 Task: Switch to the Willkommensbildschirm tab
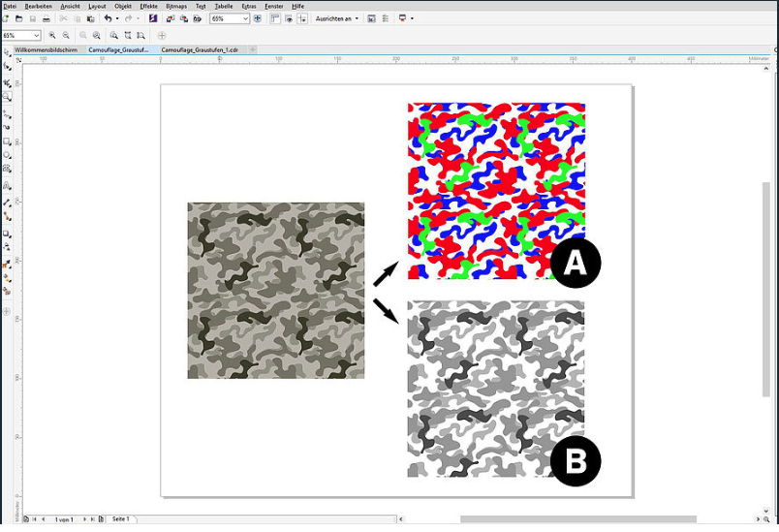click(47, 49)
